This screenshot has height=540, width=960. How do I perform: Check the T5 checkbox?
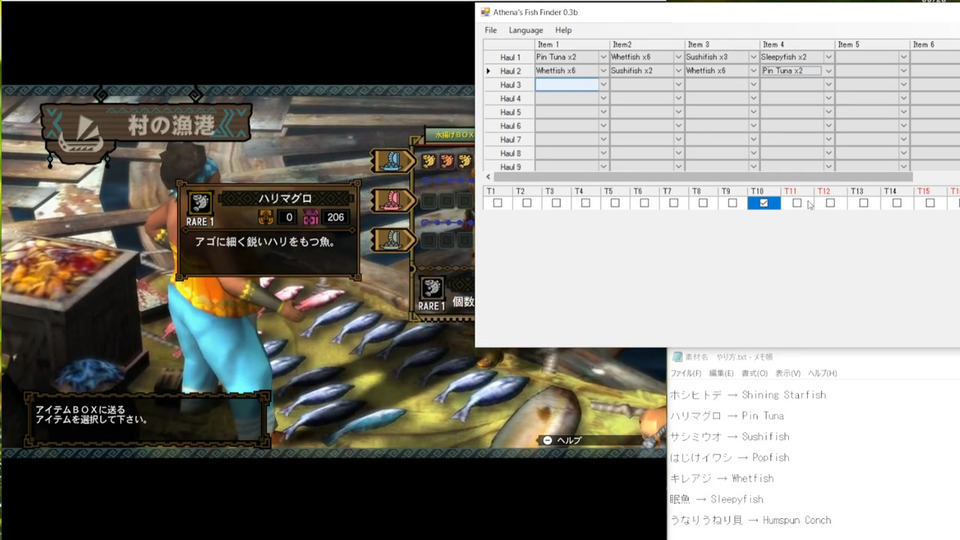pyautogui.click(x=615, y=203)
